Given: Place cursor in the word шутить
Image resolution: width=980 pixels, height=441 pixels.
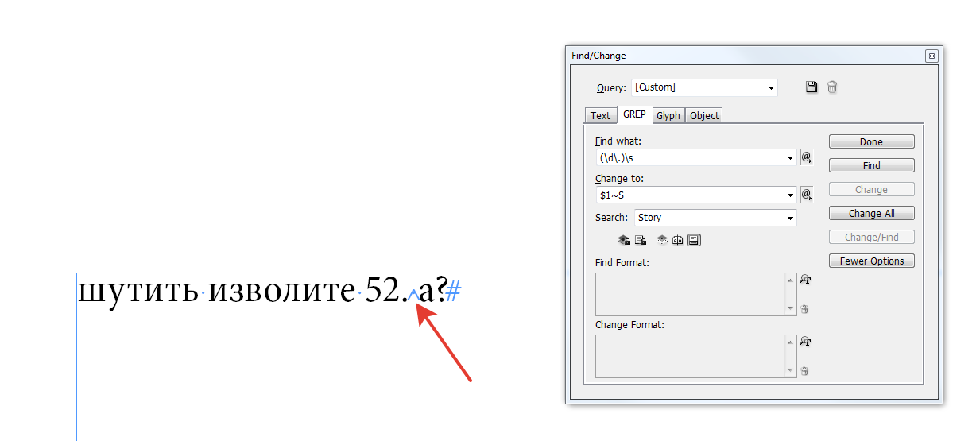Looking at the screenshot, I should pyautogui.click(x=138, y=292).
